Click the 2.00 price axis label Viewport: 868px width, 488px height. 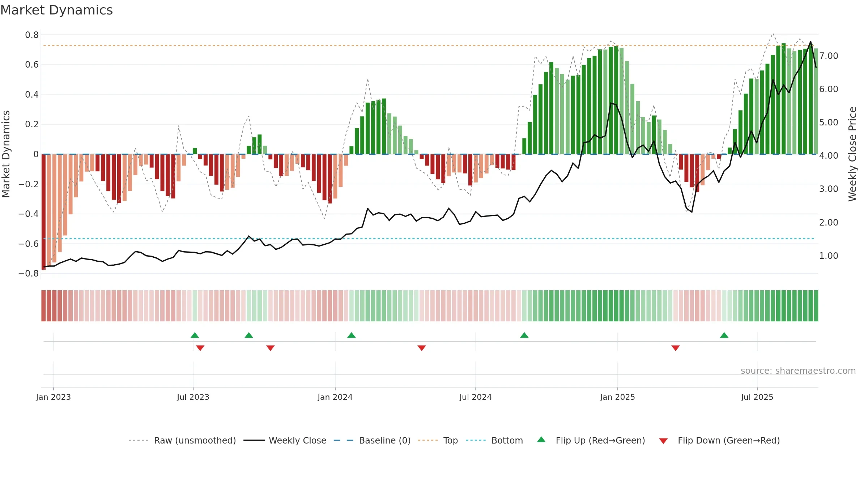click(829, 223)
